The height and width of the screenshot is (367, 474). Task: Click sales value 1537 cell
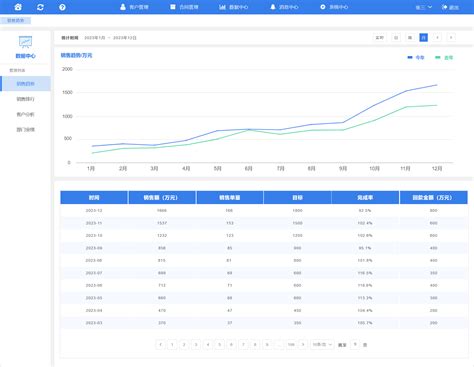pos(162,223)
